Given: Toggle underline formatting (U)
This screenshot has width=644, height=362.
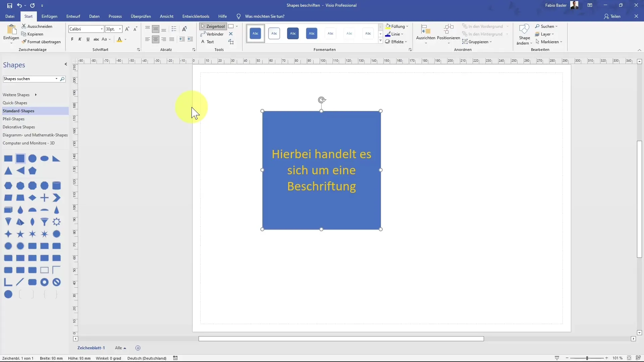Looking at the screenshot, I should pyautogui.click(x=88, y=39).
